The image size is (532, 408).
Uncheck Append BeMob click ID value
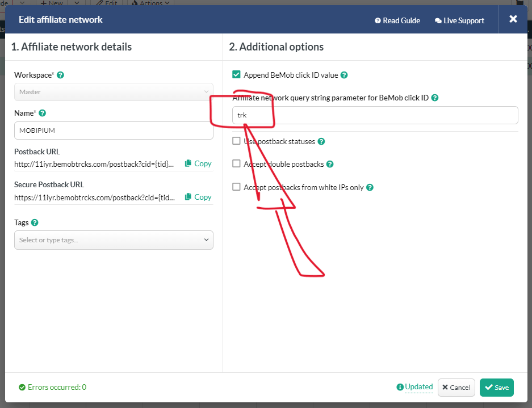point(237,74)
